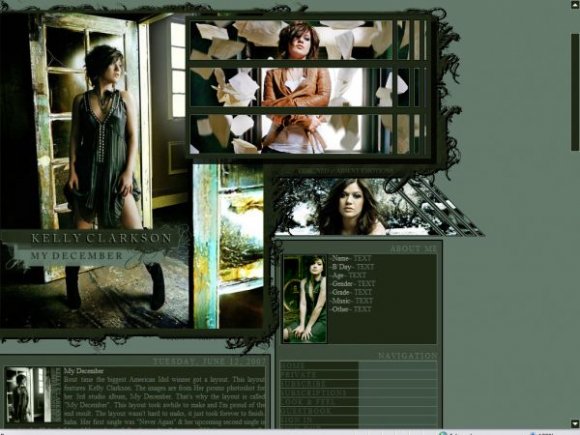This screenshot has height=435, width=580.
Task: Click the "Tuesday, June 12, 2007" date header
Action: [x=209, y=362]
